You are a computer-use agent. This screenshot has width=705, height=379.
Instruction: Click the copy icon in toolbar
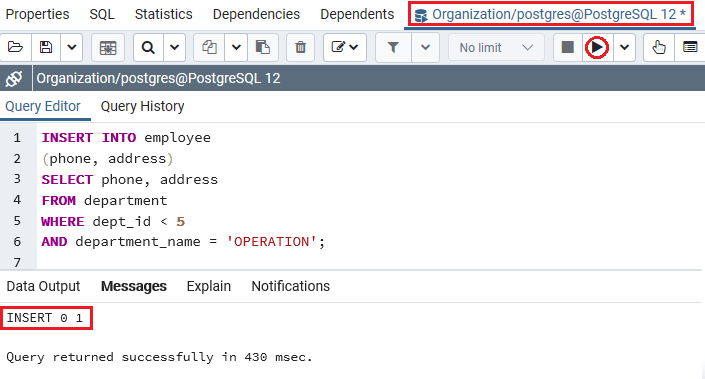tap(210, 47)
